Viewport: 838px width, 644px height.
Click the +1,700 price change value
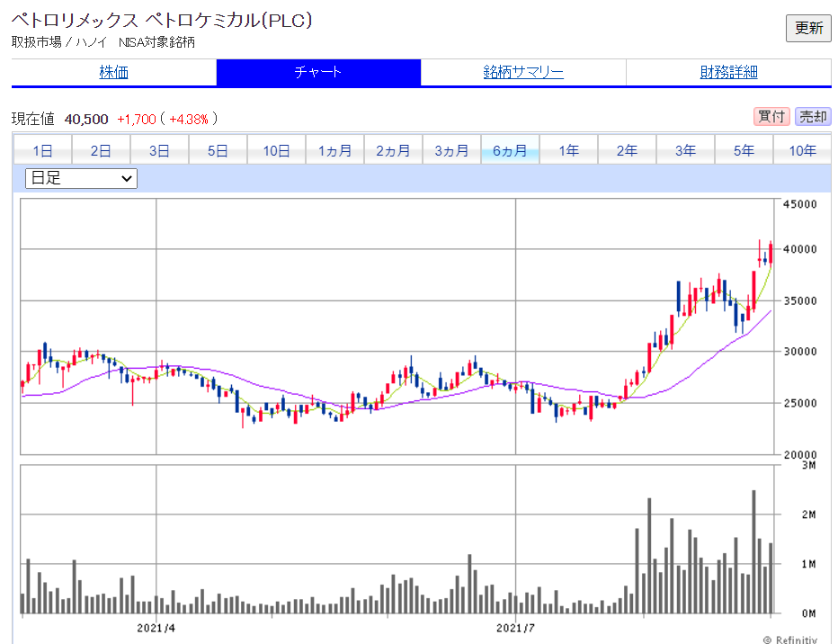tap(137, 119)
